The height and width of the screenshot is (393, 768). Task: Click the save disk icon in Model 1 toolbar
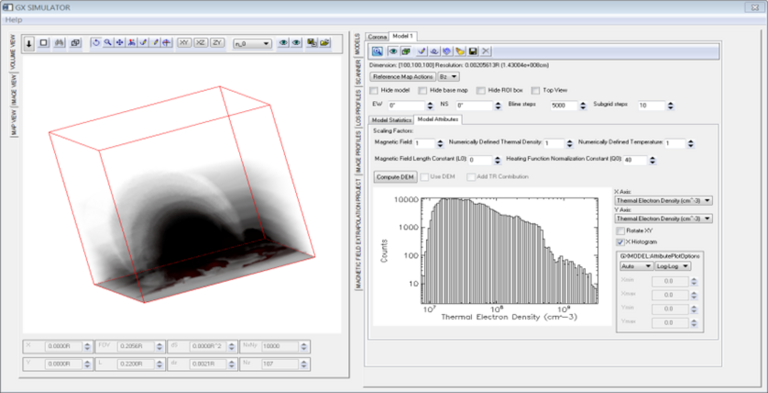point(473,51)
